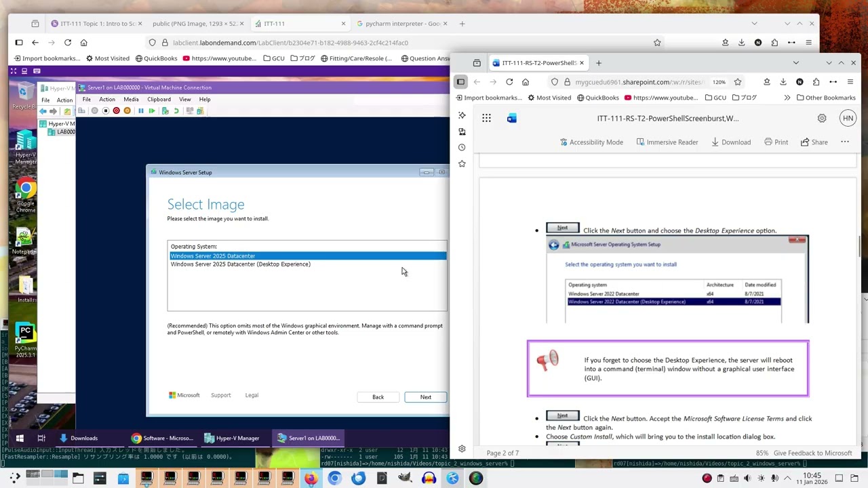868x488 pixels.
Task: Enable Accessibility Mode in Word viewer
Action: coord(591,142)
